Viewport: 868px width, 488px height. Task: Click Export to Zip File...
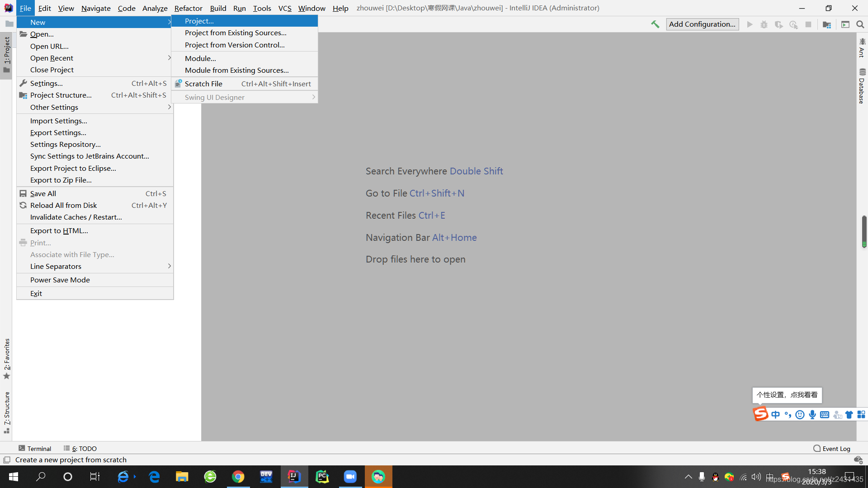[x=95, y=180]
